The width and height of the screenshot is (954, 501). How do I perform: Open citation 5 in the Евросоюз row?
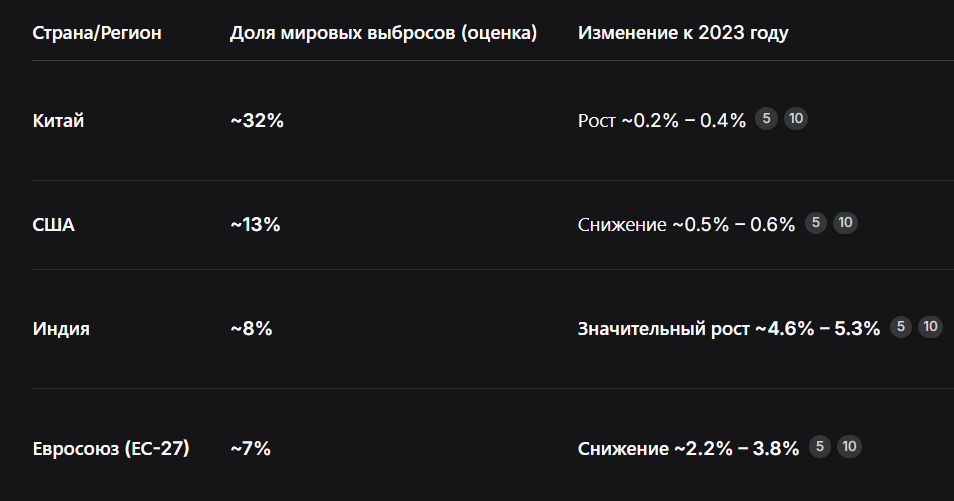pyautogui.click(x=820, y=447)
